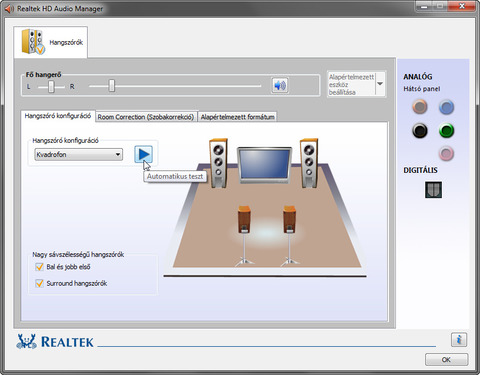
Task: Select the orange rear panel audio jack
Action: pos(420,107)
